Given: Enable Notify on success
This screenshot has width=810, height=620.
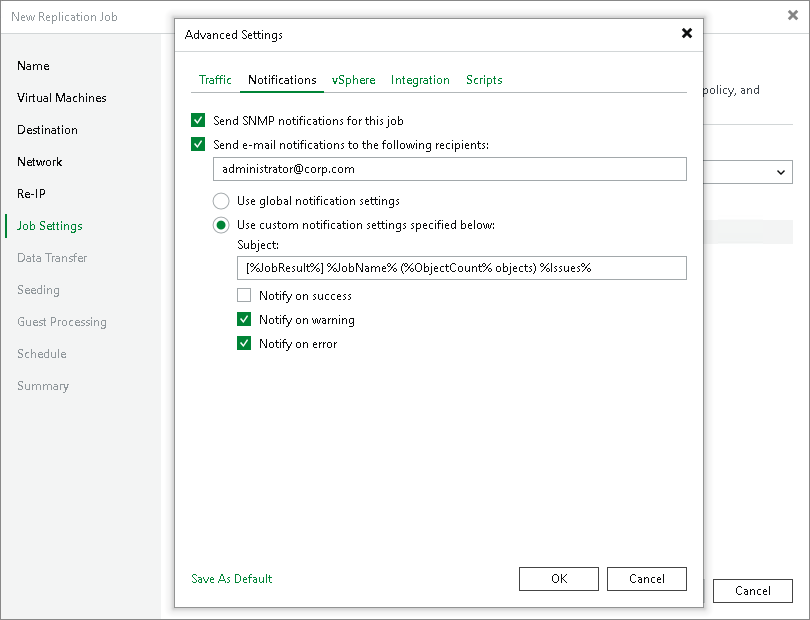Looking at the screenshot, I should 244,296.
